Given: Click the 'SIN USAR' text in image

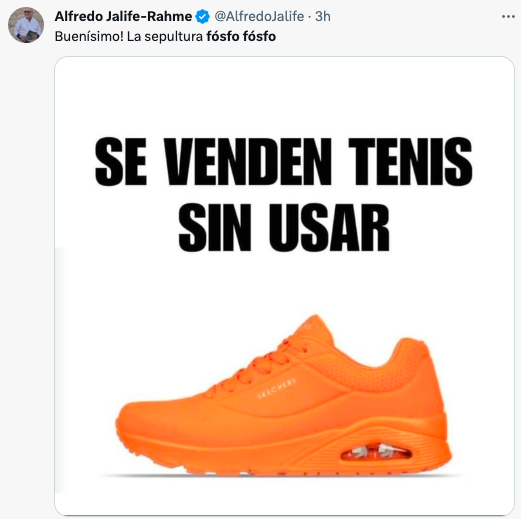Looking at the screenshot, I should [x=284, y=228].
